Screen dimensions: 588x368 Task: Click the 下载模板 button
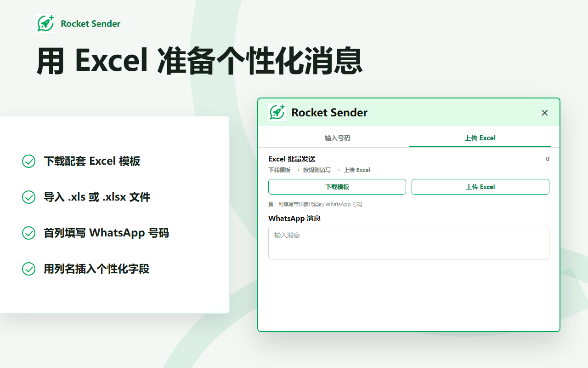[337, 187]
